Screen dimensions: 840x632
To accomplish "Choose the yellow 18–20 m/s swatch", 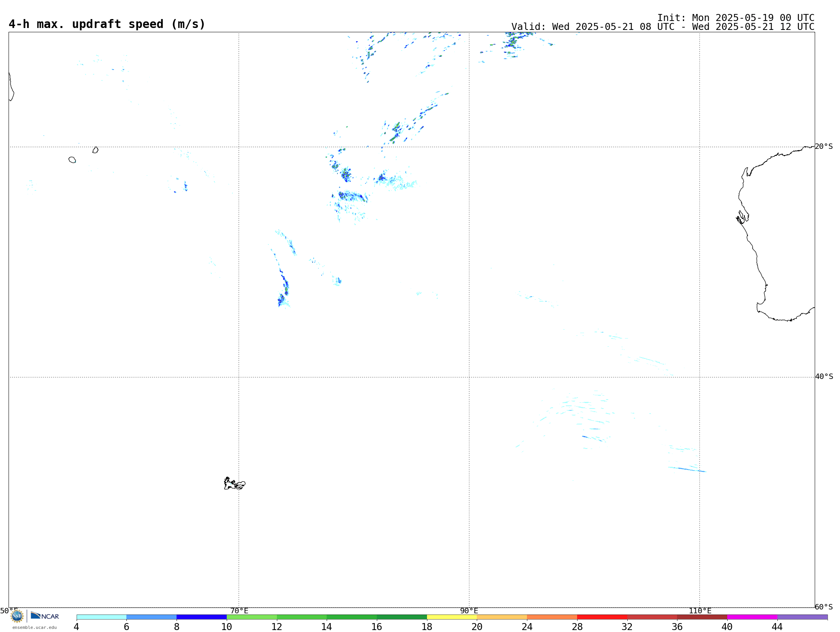I will coord(452,617).
